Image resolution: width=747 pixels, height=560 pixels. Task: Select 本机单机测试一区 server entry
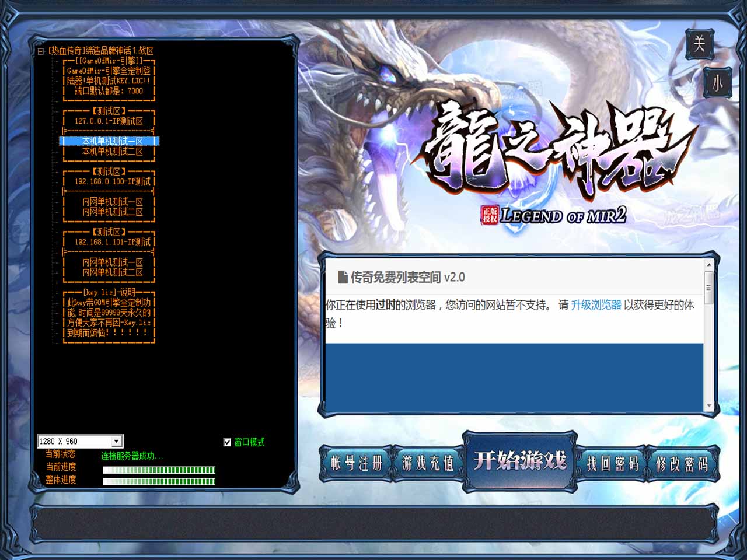point(109,141)
